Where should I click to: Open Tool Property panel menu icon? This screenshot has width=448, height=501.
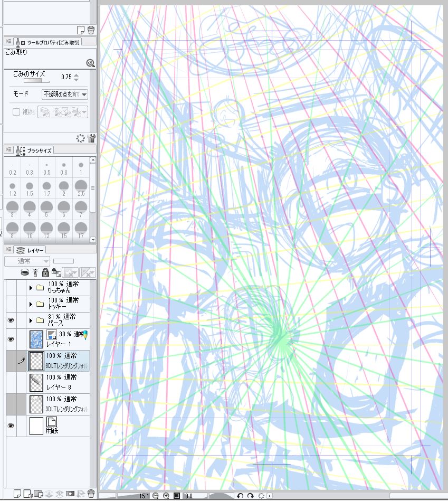[x=8, y=42]
